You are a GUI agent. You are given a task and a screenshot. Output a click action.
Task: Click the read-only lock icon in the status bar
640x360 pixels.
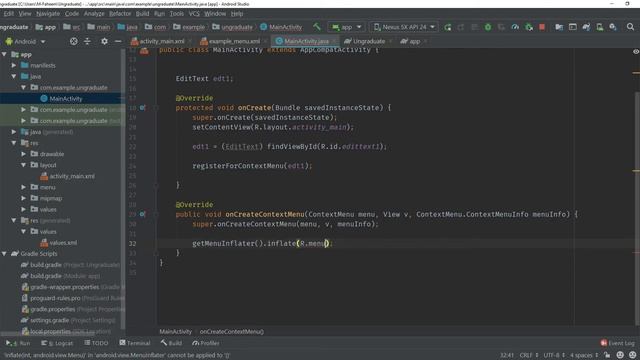pos(607,355)
